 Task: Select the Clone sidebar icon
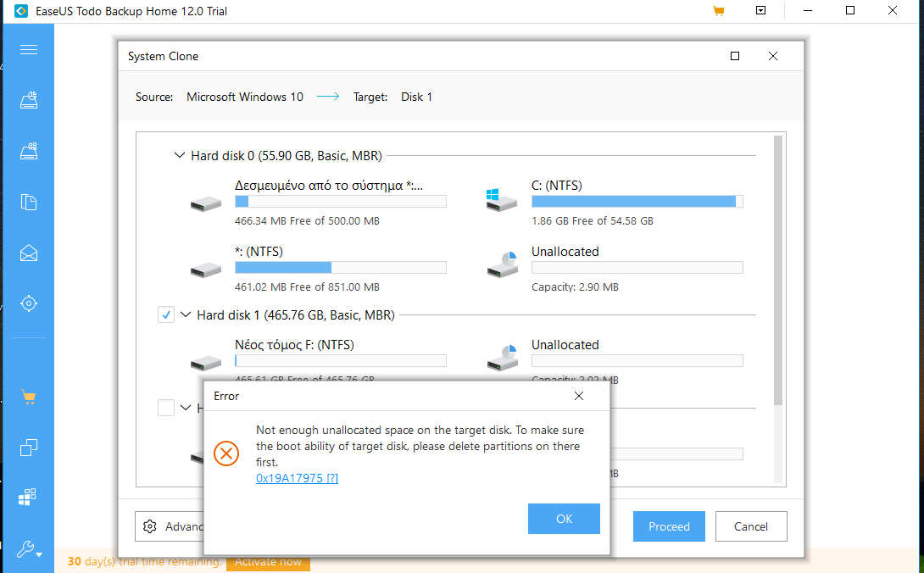pos(28,448)
